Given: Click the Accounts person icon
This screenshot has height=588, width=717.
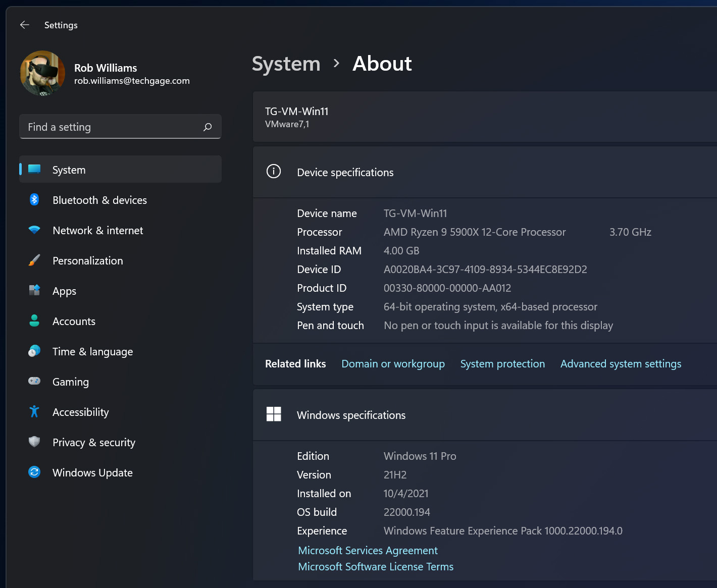Looking at the screenshot, I should (x=34, y=321).
